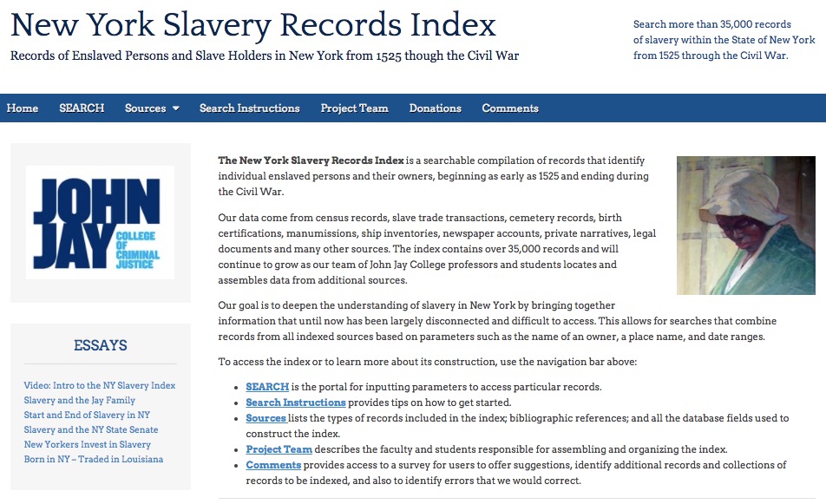
Task: Go to Search Instructions in navigation bar
Action: (x=249, y=108)
